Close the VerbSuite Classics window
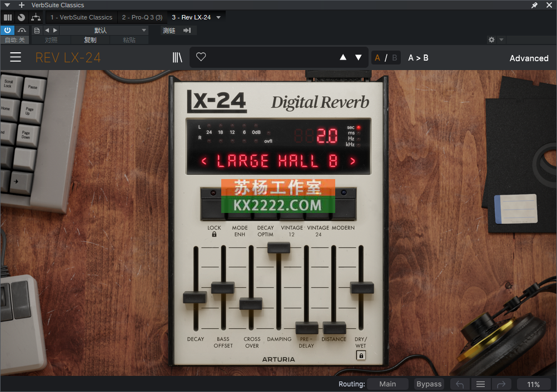Image resolution: width=557 pixels, height=392 pixels. pos(549,5)
